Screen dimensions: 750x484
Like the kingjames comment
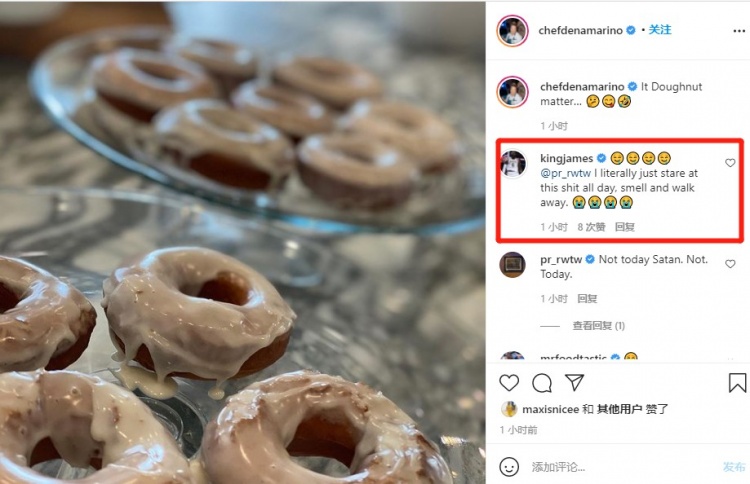730,163
